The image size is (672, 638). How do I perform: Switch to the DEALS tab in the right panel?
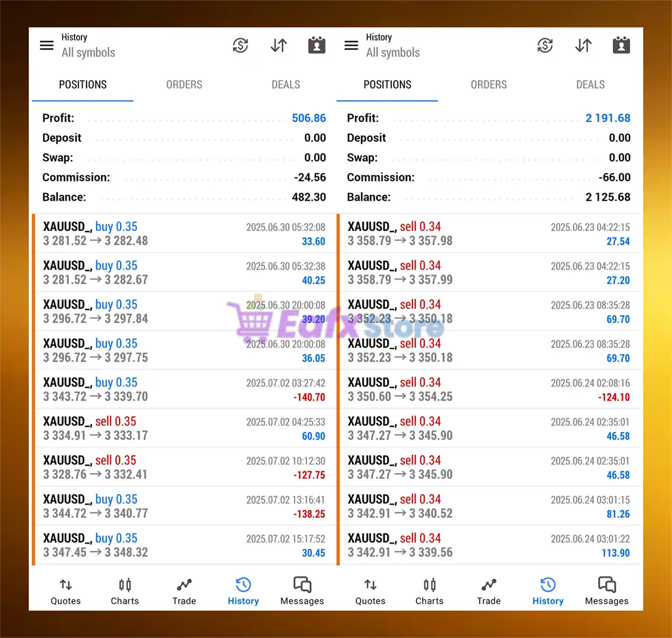[x=590, y=85]
